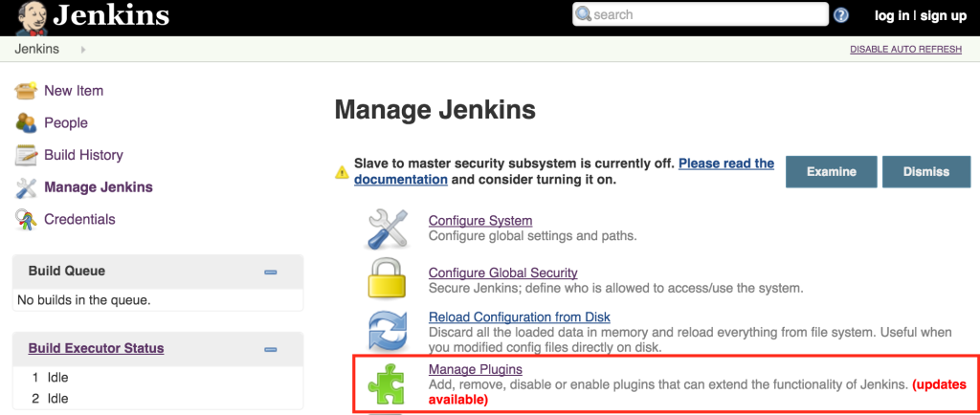980x415 pixels.
Task: Click the Jenkins butler logo
Action: point(32,17)
